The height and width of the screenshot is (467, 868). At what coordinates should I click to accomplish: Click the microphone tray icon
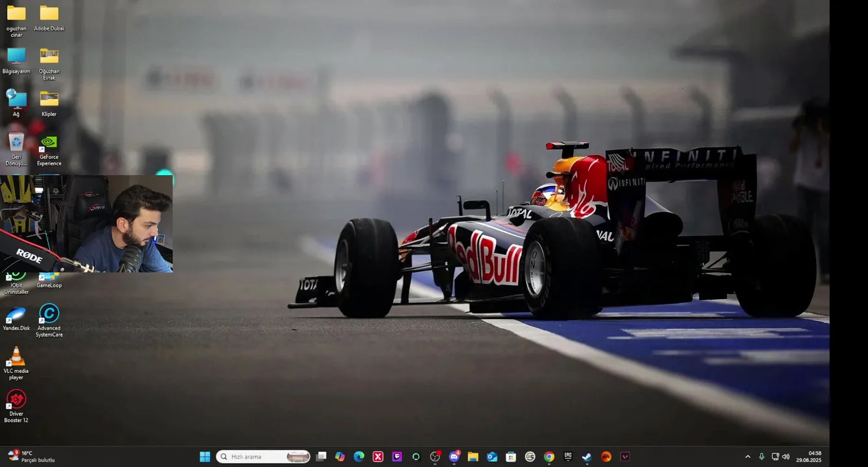[762, 457]
